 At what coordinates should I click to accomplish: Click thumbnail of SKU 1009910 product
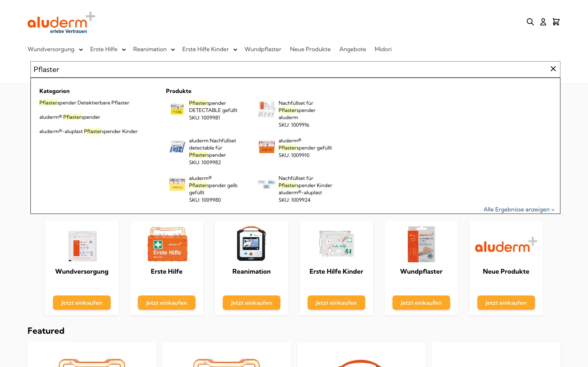click(x=267, y=147)
